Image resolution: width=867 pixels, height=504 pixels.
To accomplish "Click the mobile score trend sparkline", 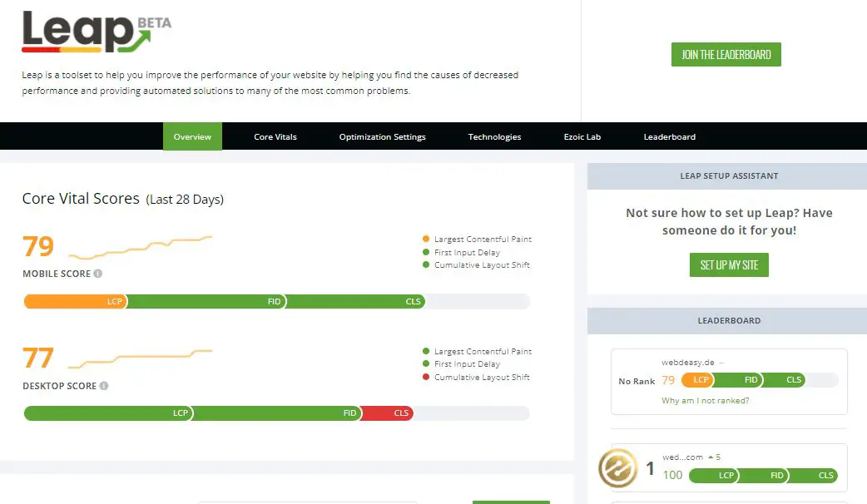I will click(x=140, y=247).
